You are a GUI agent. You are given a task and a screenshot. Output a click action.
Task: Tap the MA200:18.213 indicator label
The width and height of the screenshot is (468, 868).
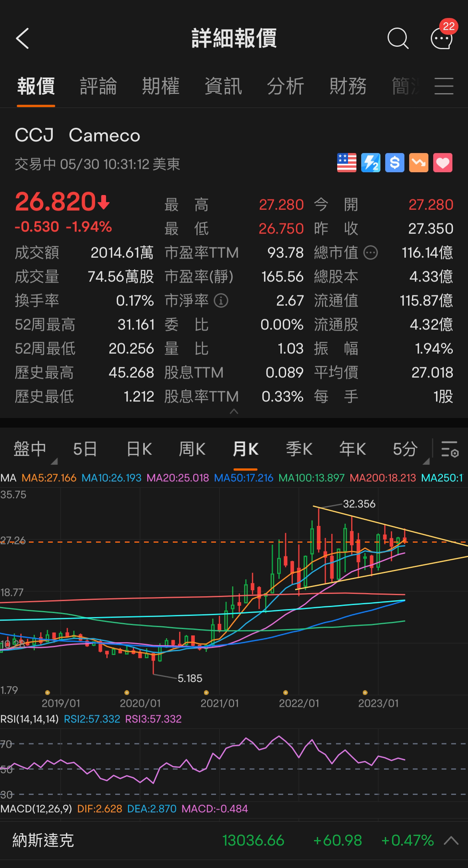point(382,478)
